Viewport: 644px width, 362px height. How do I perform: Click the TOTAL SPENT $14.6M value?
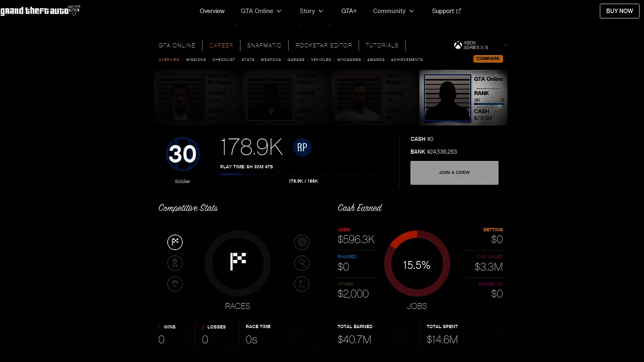442,340
